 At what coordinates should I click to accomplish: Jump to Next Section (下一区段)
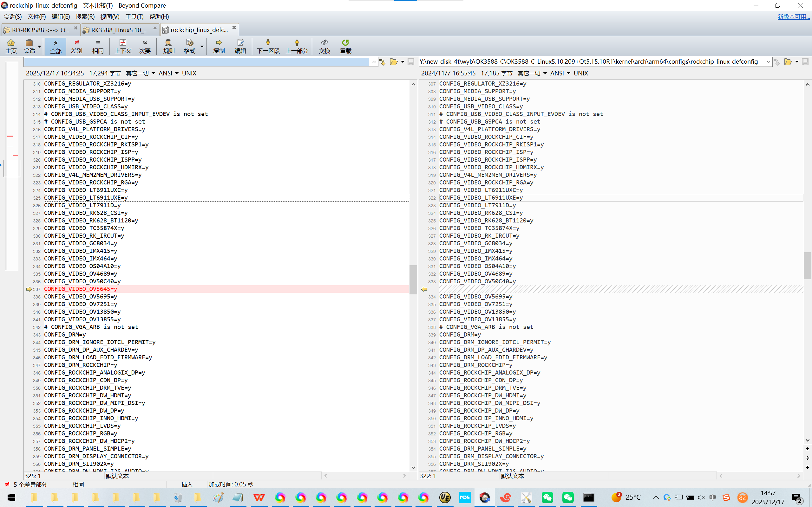(x=268, y=46)
